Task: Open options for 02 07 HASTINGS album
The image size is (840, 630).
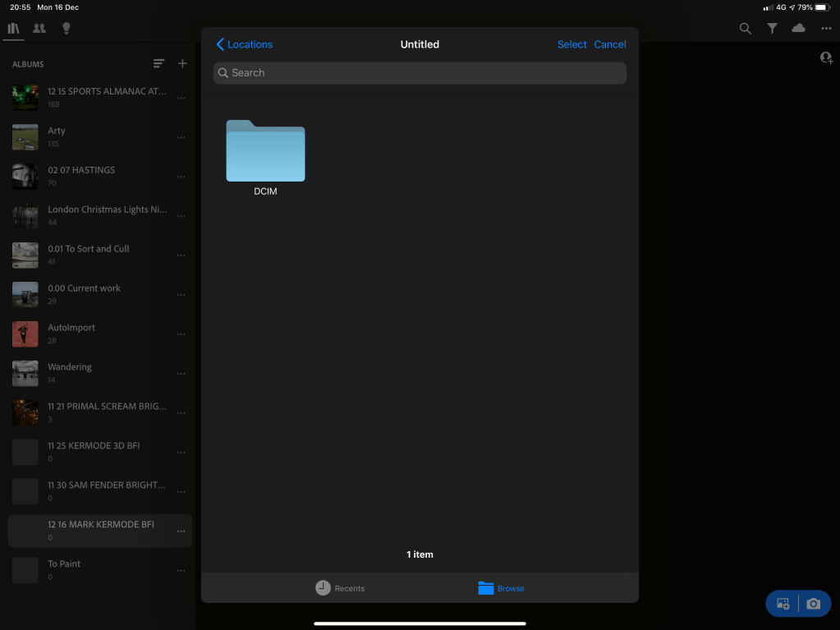Action: point(181,177)
